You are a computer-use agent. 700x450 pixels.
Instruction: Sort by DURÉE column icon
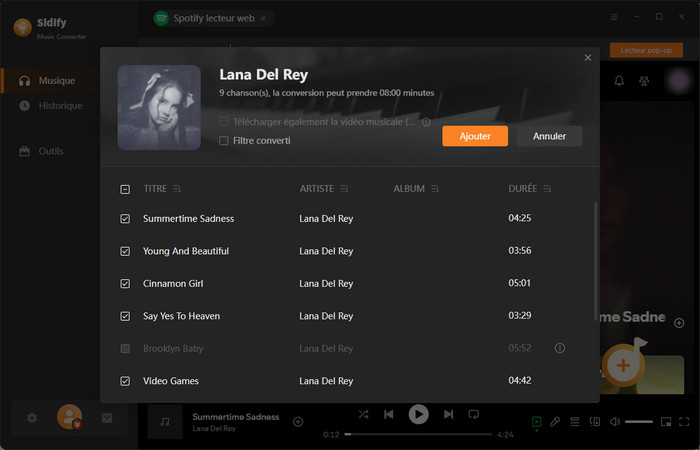coord(547,189)
